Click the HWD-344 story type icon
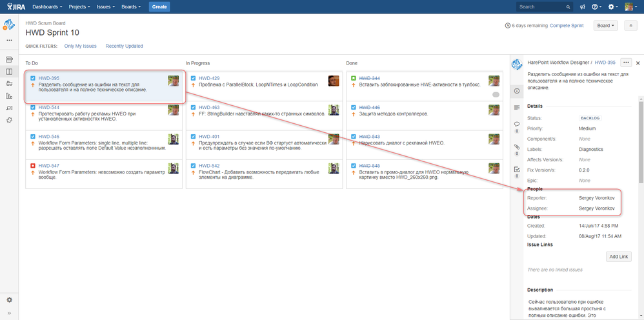644x320 pixels. pyautogui.click(x=354, y=78)
